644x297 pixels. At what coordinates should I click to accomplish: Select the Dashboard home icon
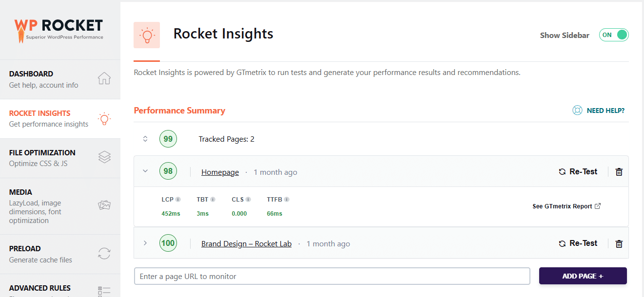point(104,78)
